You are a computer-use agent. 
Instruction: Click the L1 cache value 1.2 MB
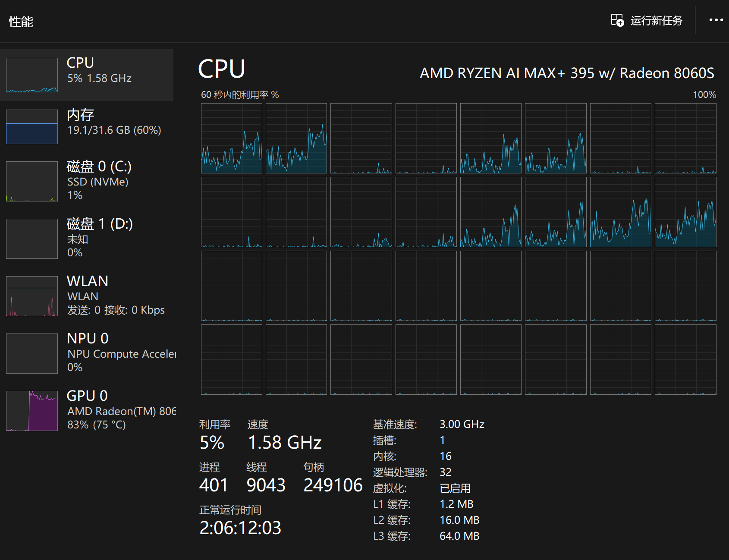click(456, 504)
